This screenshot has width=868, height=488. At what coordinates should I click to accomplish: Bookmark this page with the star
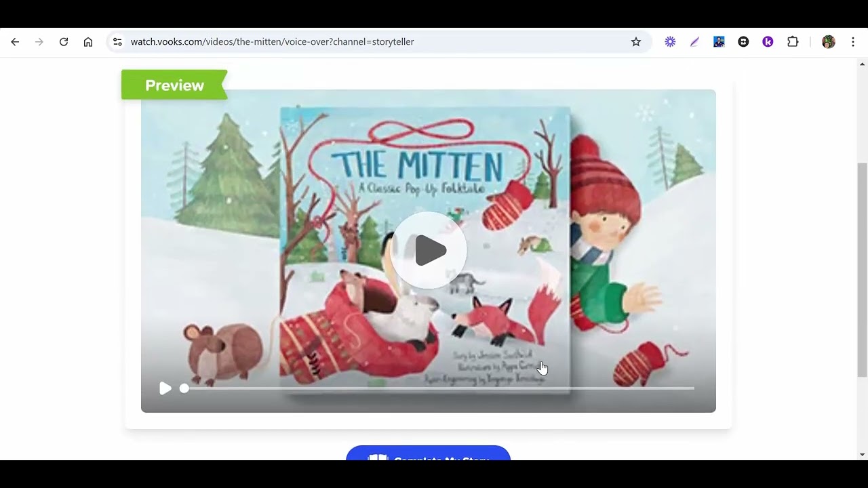coord(636,42)
